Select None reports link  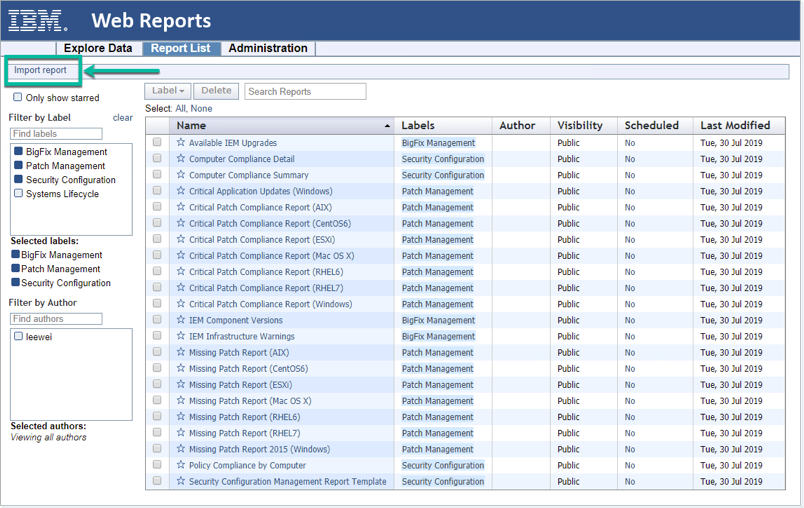pos(201,109)
